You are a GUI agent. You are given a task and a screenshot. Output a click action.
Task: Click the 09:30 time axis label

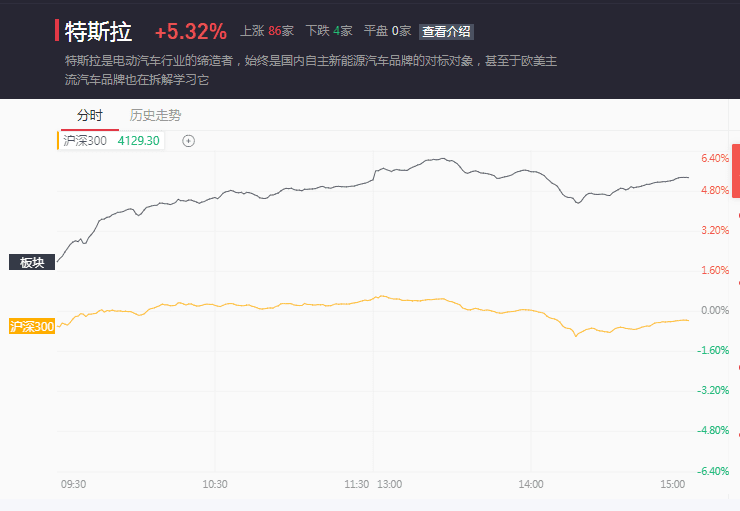[x=73, y=484]
